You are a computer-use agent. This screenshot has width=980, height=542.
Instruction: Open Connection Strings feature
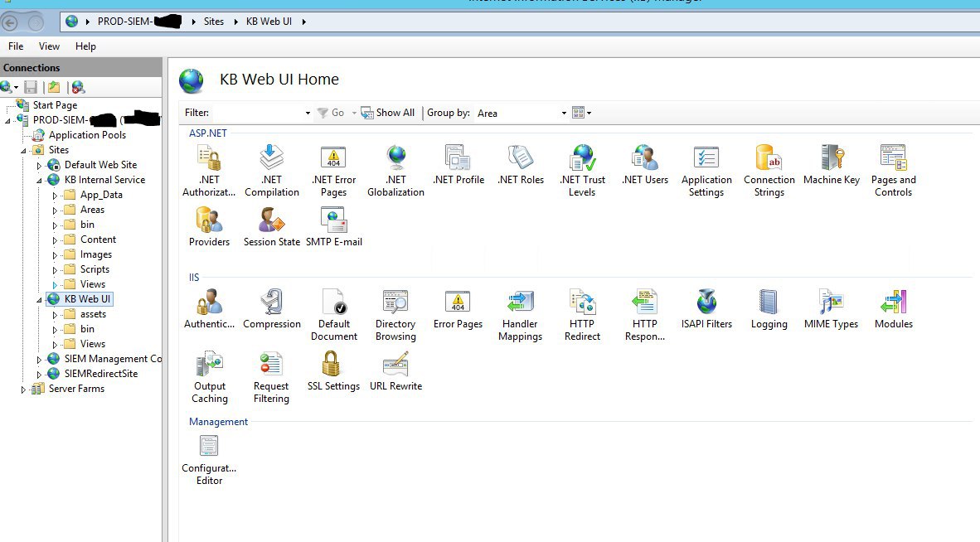coord(769,171)
